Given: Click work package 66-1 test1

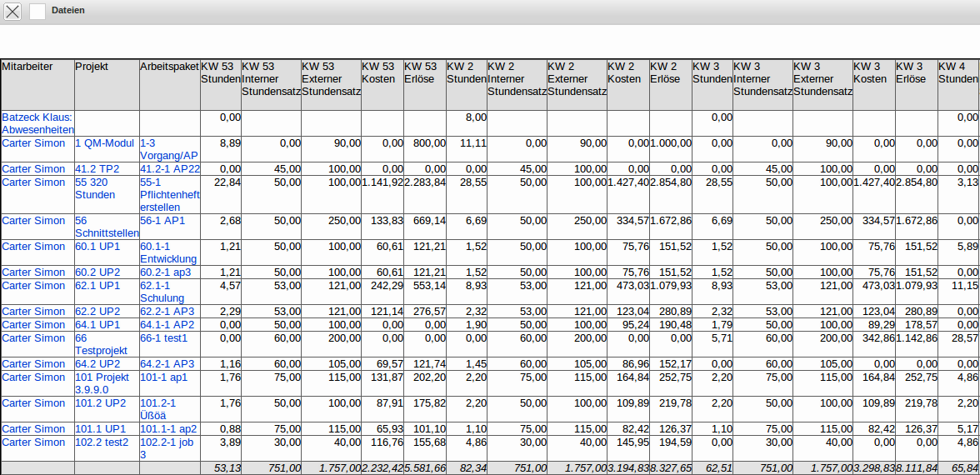Looking at the screenshot, I should 164,338.
